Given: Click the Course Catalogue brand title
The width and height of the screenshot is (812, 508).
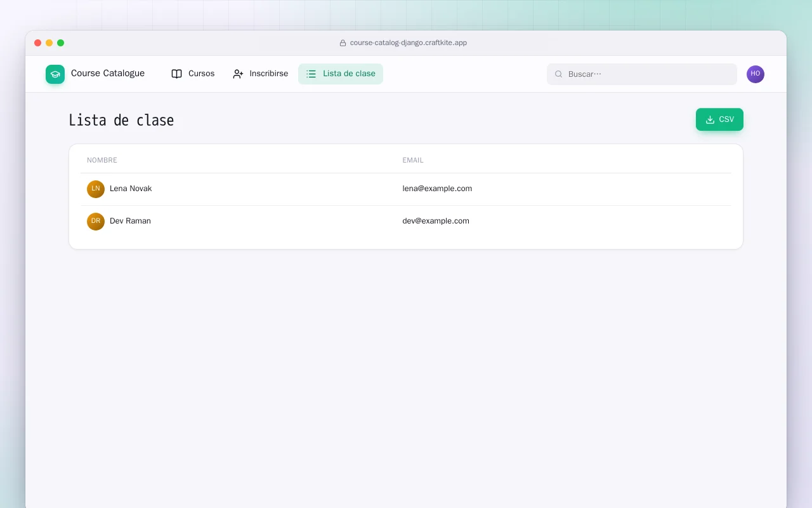Looking at the screenshot, I should click(108, 73).
